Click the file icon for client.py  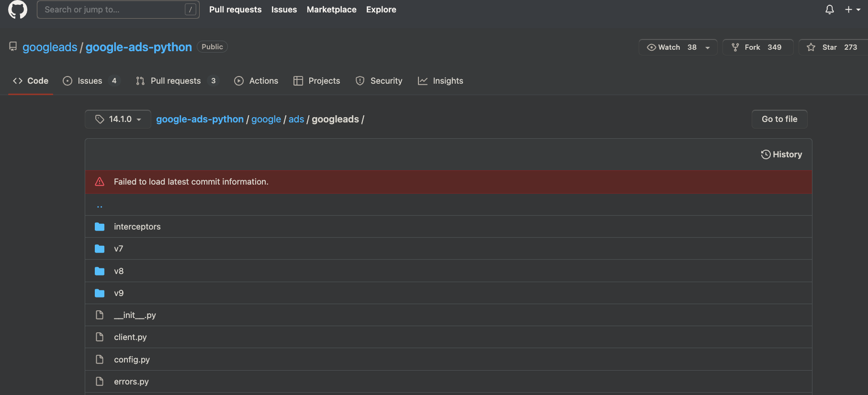(x=100, y=337)
